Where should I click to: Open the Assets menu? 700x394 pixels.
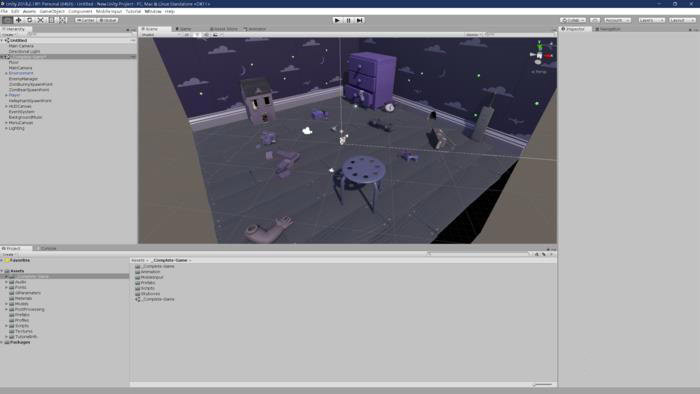(29, 12)
